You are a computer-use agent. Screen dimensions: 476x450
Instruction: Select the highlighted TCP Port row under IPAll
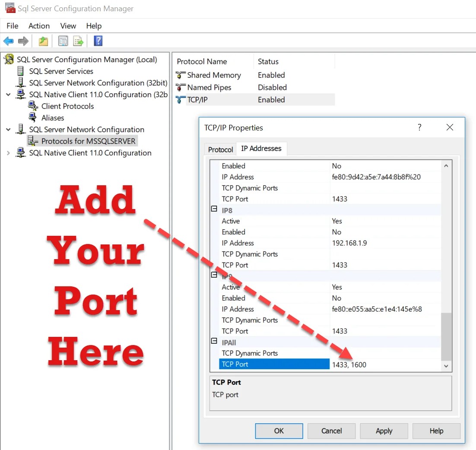click(274, 364)
